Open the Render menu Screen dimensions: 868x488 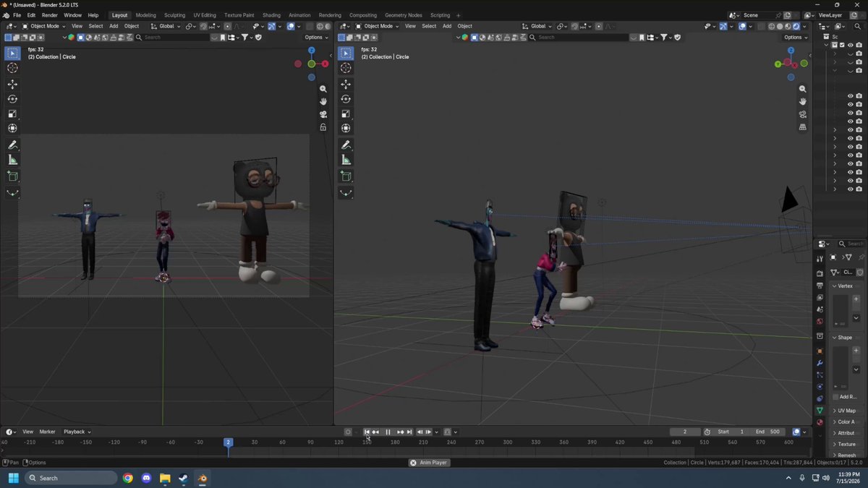(50, 15)
